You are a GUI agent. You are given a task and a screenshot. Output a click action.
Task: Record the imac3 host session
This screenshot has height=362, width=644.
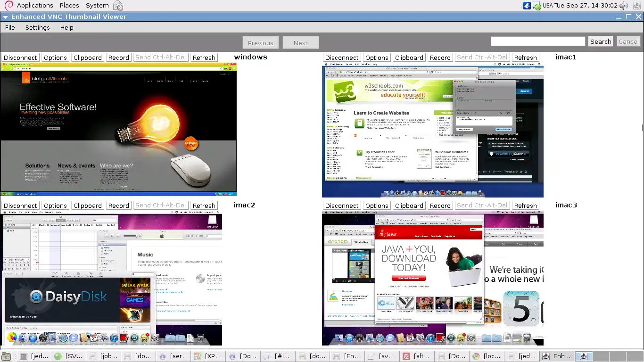point(440,206)
